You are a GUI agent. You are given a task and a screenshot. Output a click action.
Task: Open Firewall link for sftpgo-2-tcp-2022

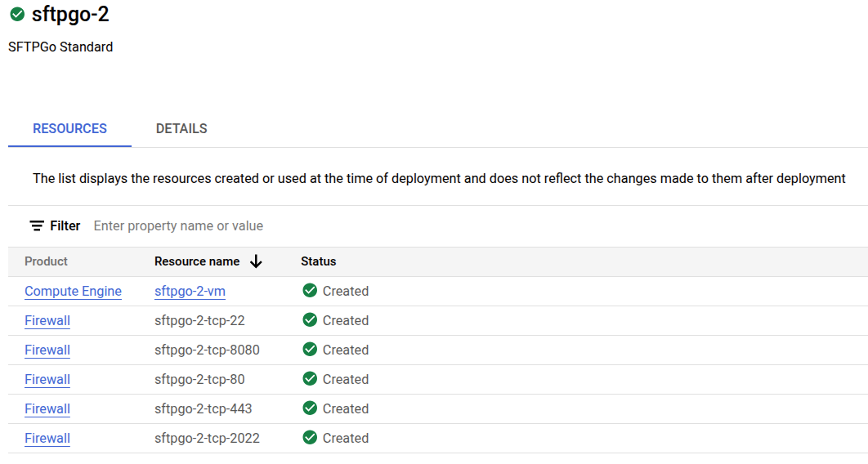pyautogui.click(x=47, y=438)
